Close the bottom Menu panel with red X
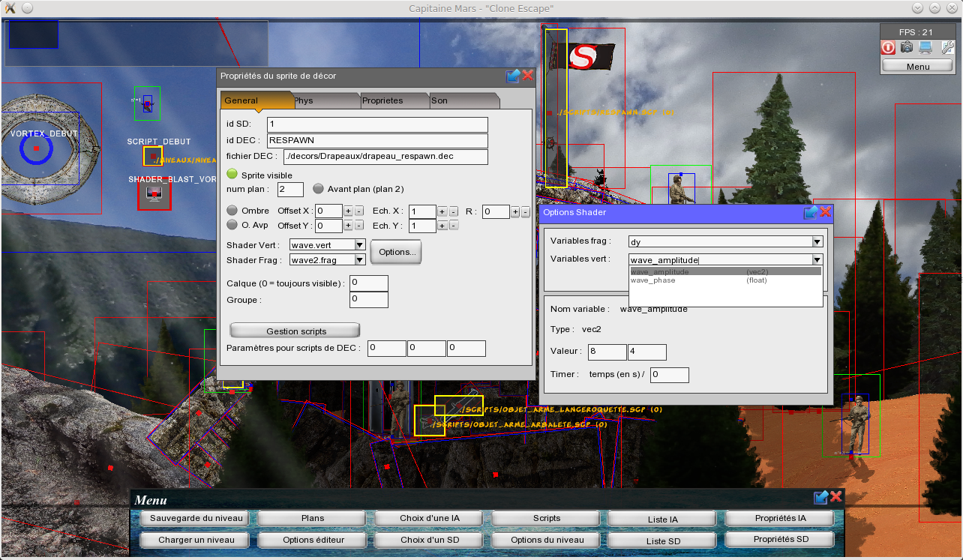Viewport: 963px width, 560px height. pos(836,497)
